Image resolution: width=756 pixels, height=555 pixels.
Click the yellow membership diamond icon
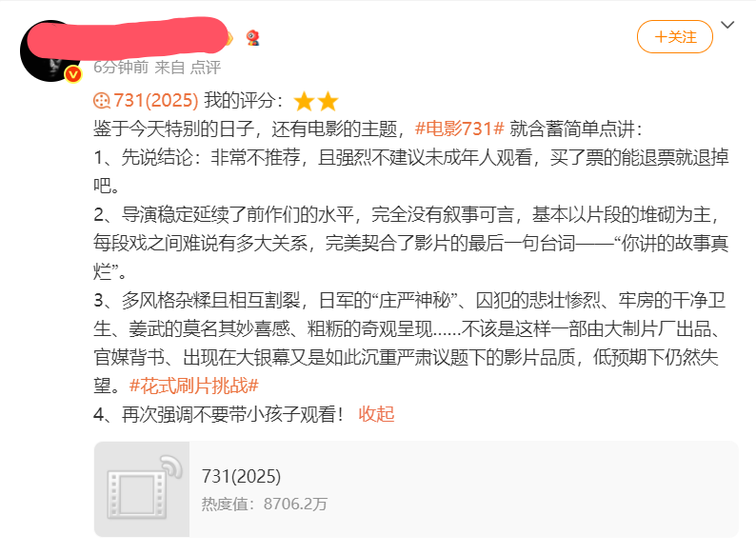point(230,38)
